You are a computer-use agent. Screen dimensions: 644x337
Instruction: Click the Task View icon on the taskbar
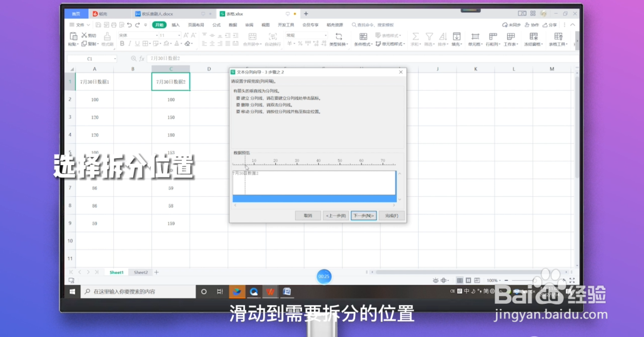(x=219, y=291)
